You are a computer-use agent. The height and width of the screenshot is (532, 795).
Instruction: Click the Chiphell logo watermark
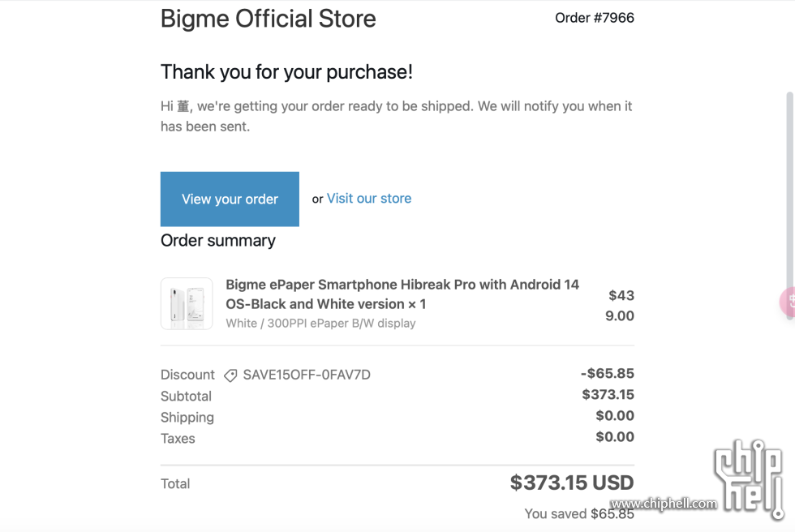[749, 478]
